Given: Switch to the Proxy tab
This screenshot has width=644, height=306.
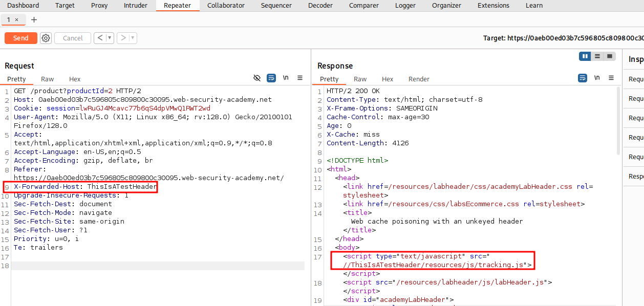Looking at the screenshot, I should [x=99, y=6].
